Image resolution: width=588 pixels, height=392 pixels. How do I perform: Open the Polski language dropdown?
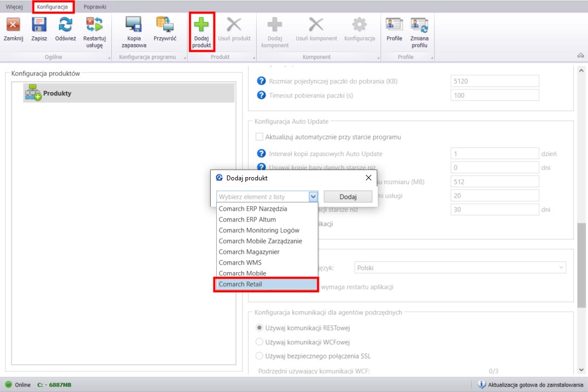coord(460,268)
